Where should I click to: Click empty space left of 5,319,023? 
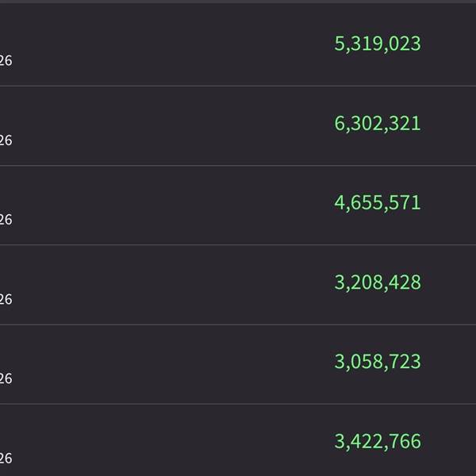[175, 44]
